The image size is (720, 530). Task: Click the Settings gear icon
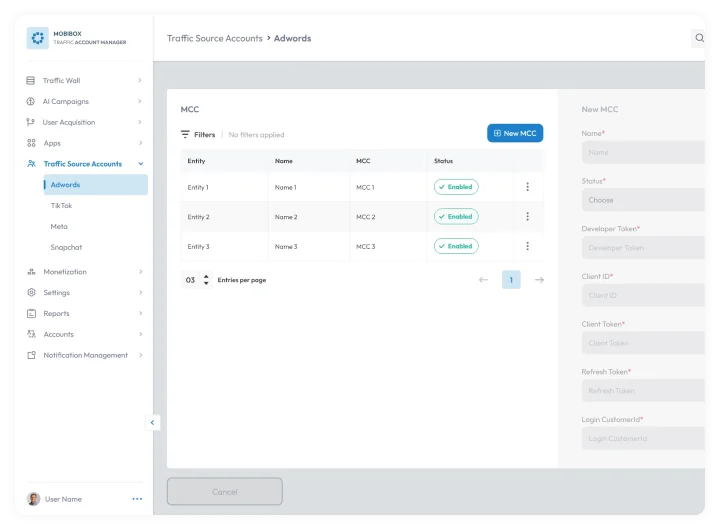[31, 293]
